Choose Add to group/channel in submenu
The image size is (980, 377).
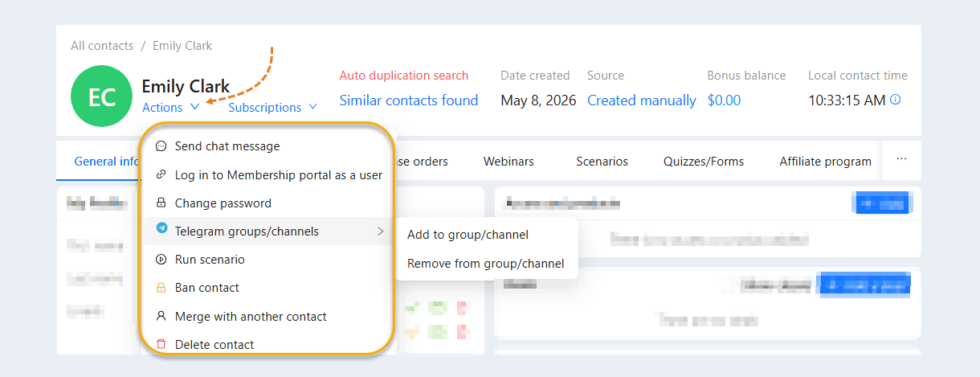point(487,235)
